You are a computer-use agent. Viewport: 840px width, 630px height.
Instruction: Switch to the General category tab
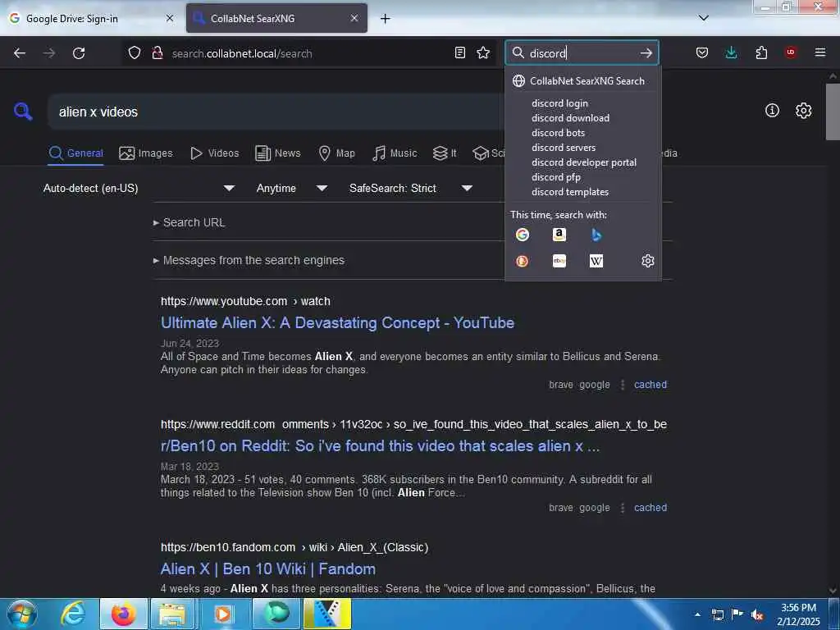[x=75, y=153]
